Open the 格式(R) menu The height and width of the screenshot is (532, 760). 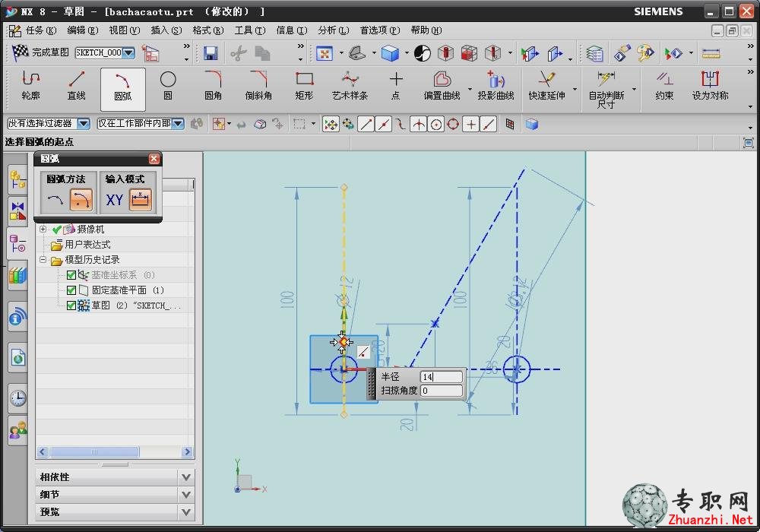click(x=208, y=30)
